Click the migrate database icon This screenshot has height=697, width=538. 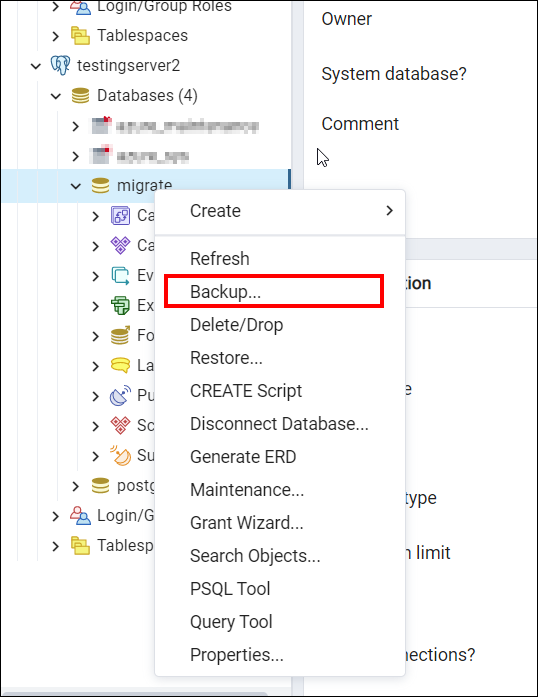(100, 185)
